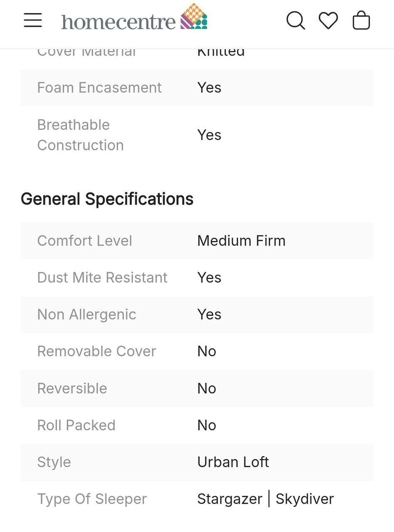
Task: Click the Roll Packed row label
Action: (76, 425)
